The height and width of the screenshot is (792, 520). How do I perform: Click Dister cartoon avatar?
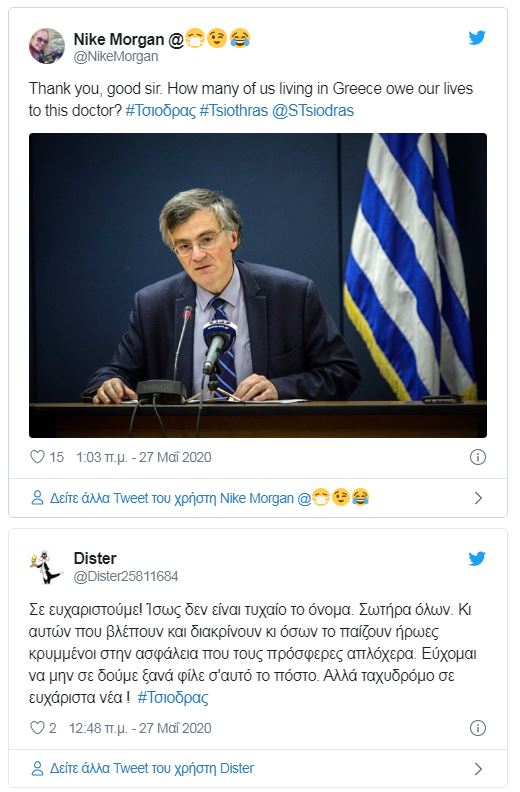pos(45,567)
